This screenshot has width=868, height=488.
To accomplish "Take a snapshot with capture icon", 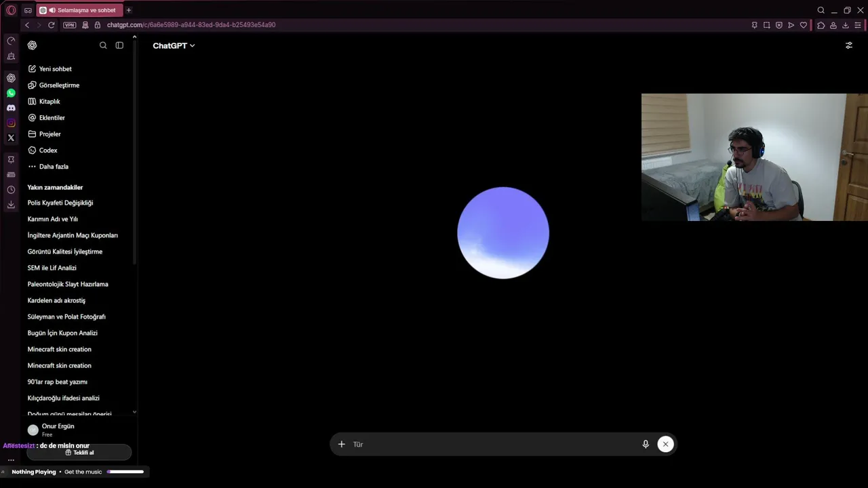I will (x=766, y=25).
